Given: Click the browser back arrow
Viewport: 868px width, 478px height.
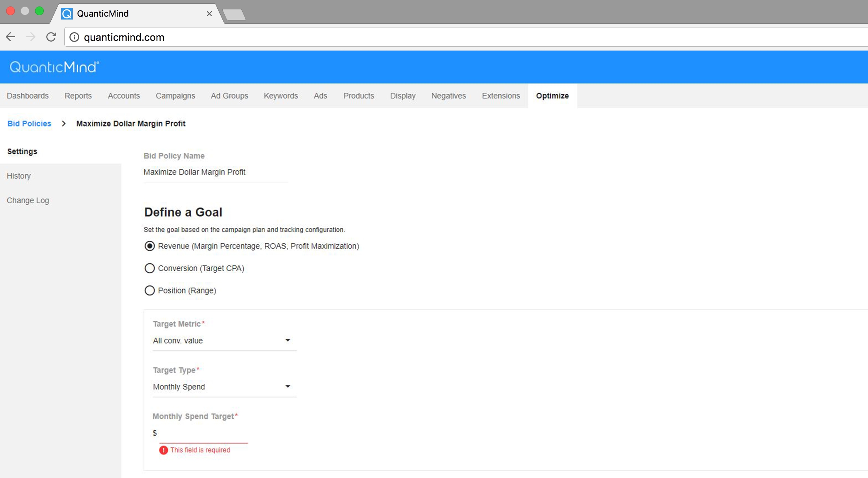Looking at the screenshot, I should point(11,37).
